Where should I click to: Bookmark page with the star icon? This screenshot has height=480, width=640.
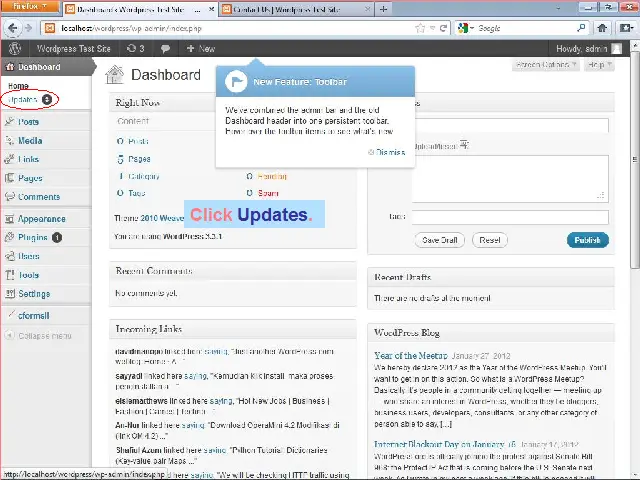(x=420, y=28)
